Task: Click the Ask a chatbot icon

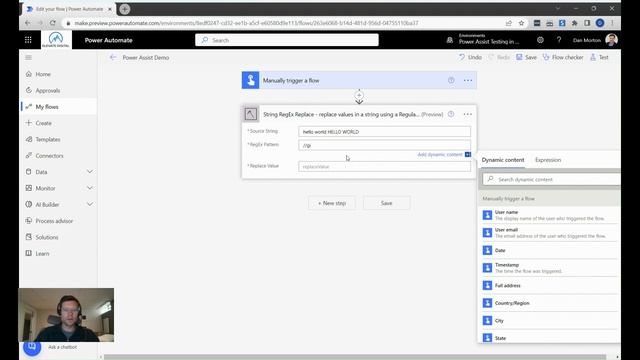Action: (32, 347)
